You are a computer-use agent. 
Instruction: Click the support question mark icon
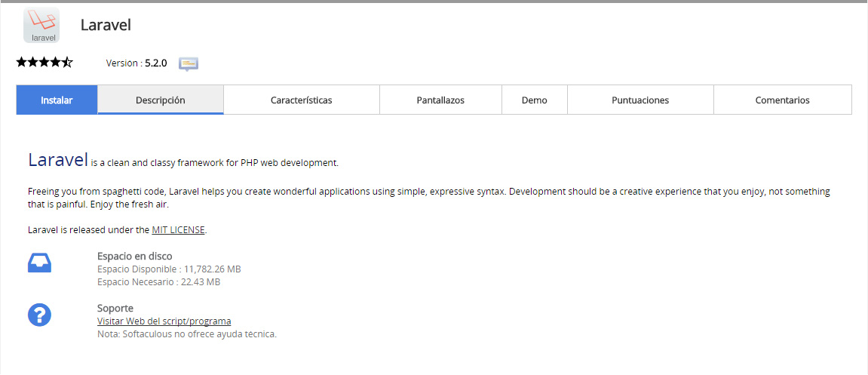pyautogui.click(x=39, y=315)
